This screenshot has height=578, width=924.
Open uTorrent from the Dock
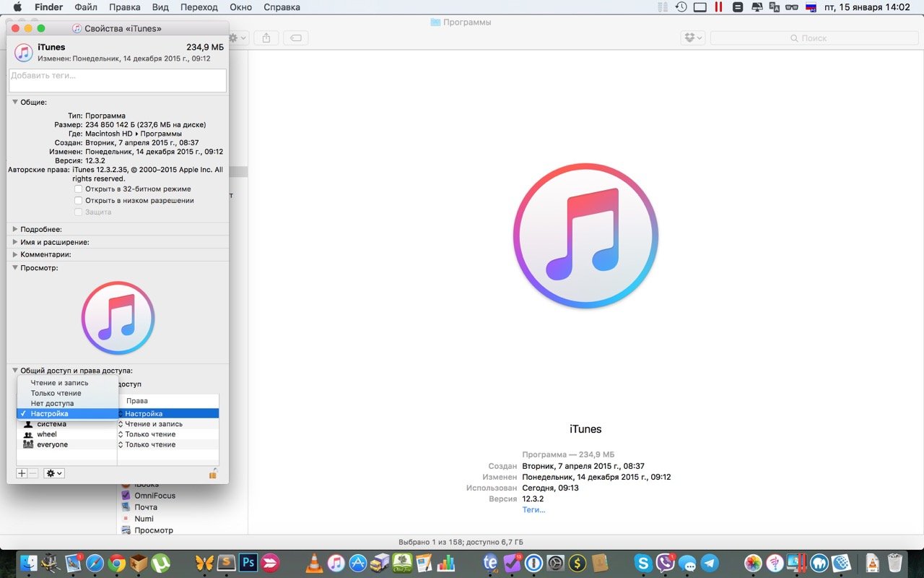tap(161, 563)
